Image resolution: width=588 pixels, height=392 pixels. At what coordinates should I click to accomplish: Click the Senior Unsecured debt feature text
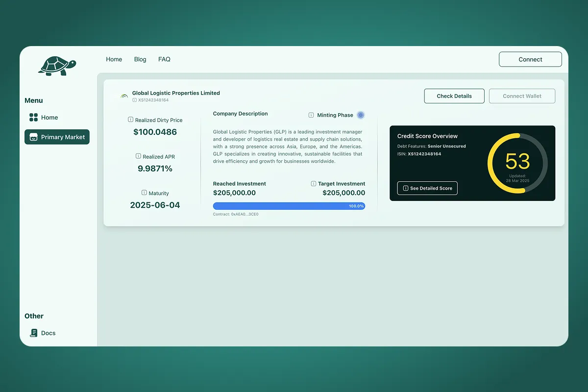(447, 146)
